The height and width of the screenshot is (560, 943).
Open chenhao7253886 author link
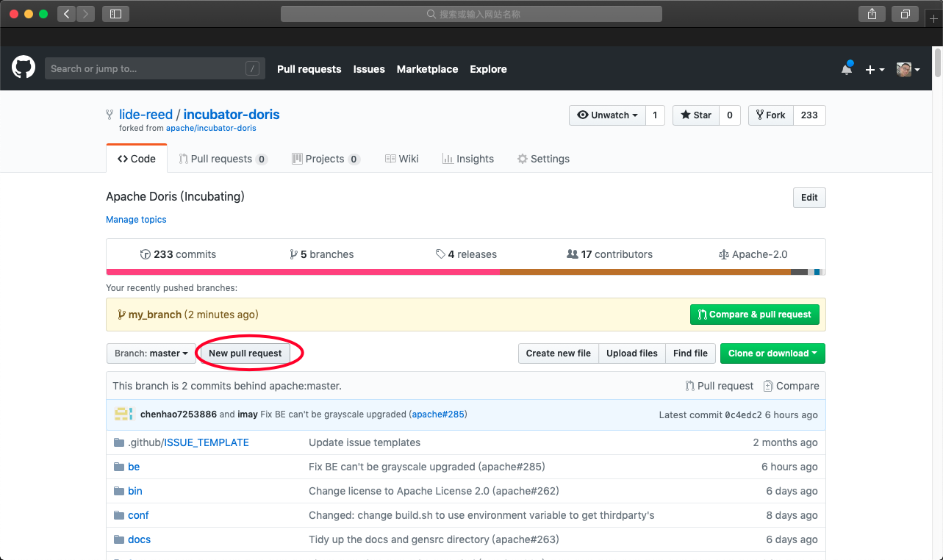[179, 414]
